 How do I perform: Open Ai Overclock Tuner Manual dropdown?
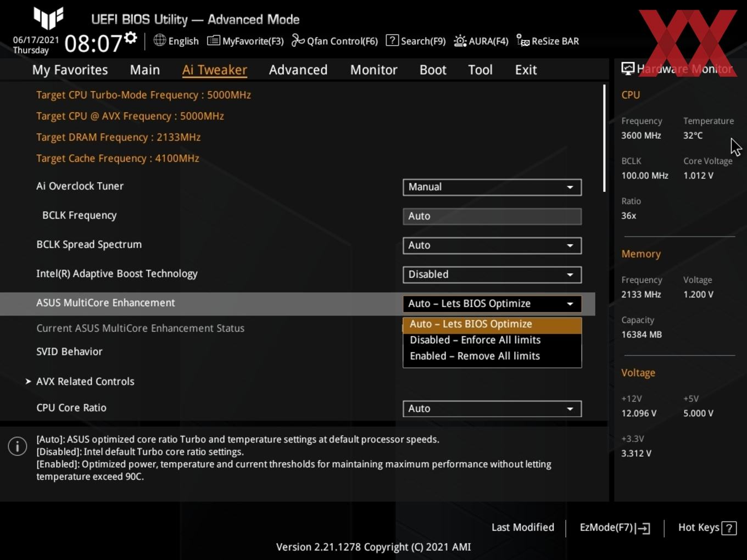pos(492,187)
